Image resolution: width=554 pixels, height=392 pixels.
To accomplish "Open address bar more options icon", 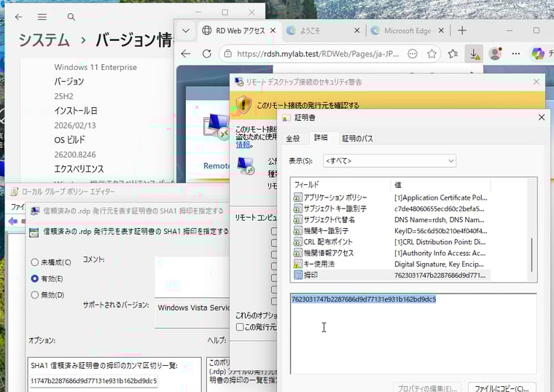I will point(413,54).
